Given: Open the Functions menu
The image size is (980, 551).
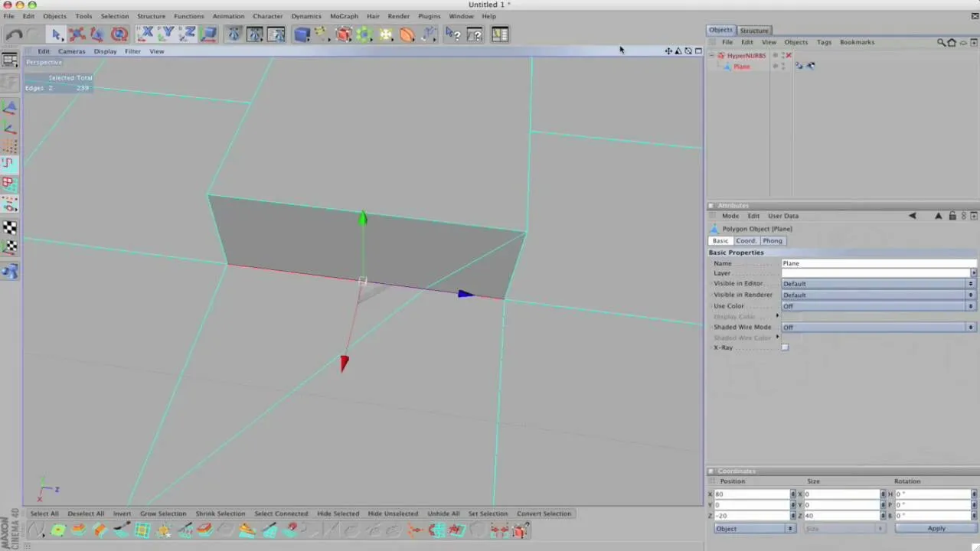Looking at the screenshot, I should [188, 16].
